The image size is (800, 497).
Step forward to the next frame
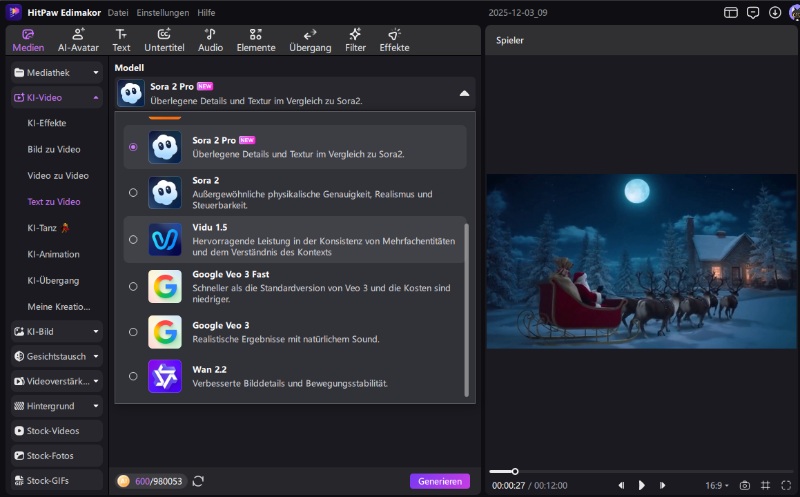click(x=662, y=485)
